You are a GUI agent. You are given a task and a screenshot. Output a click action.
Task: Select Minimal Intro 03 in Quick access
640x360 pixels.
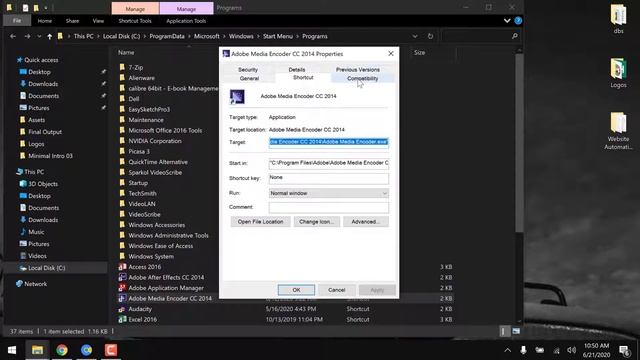50,156
